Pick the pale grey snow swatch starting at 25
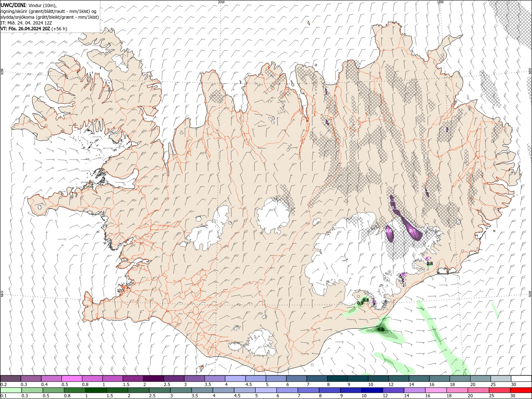The width and height of the screenshot is (532, 399). [x=500, y=379]
